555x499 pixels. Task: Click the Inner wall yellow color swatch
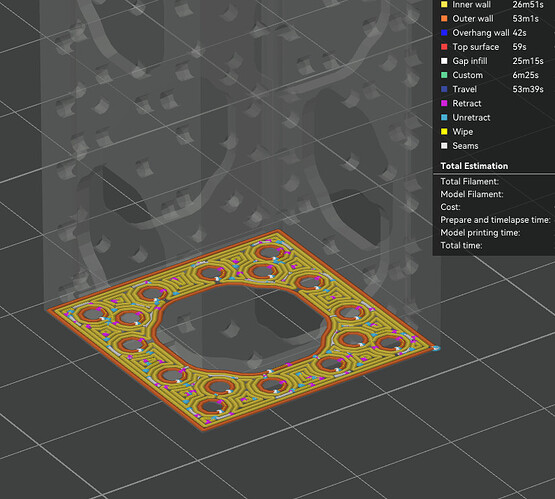pos(444,5)
